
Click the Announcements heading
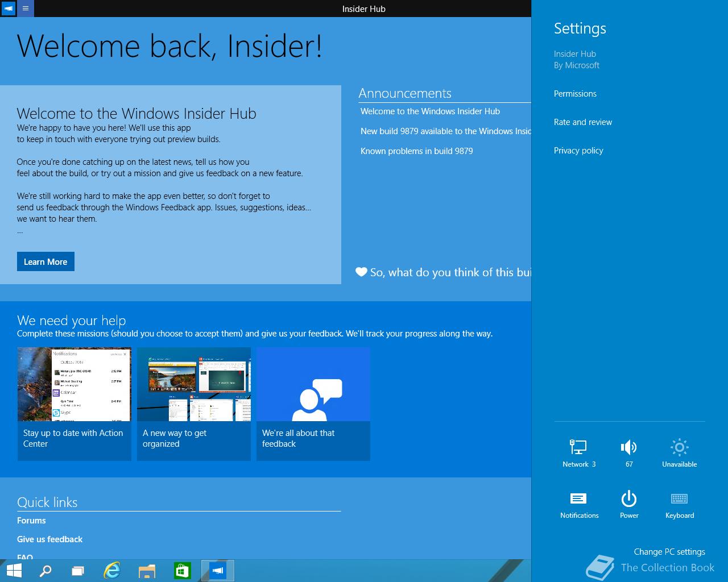point(405,93)
